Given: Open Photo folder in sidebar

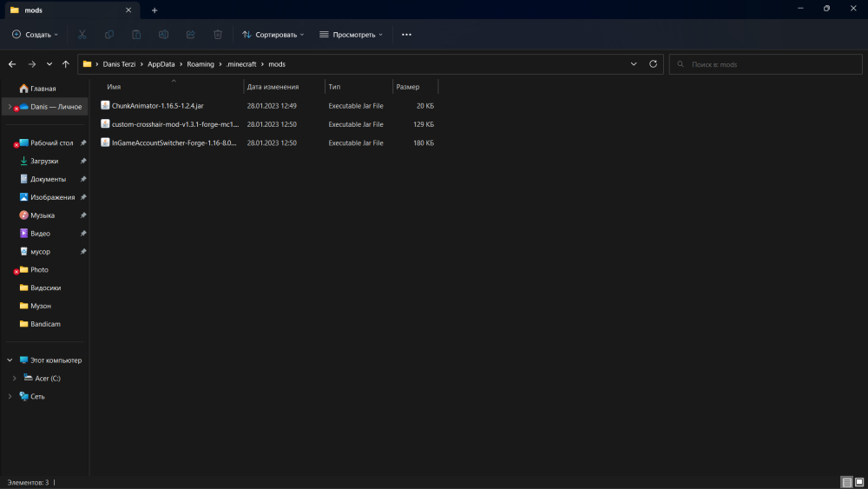Looking at the screenshot, I should pyautogui.click(x=39, y=270).
